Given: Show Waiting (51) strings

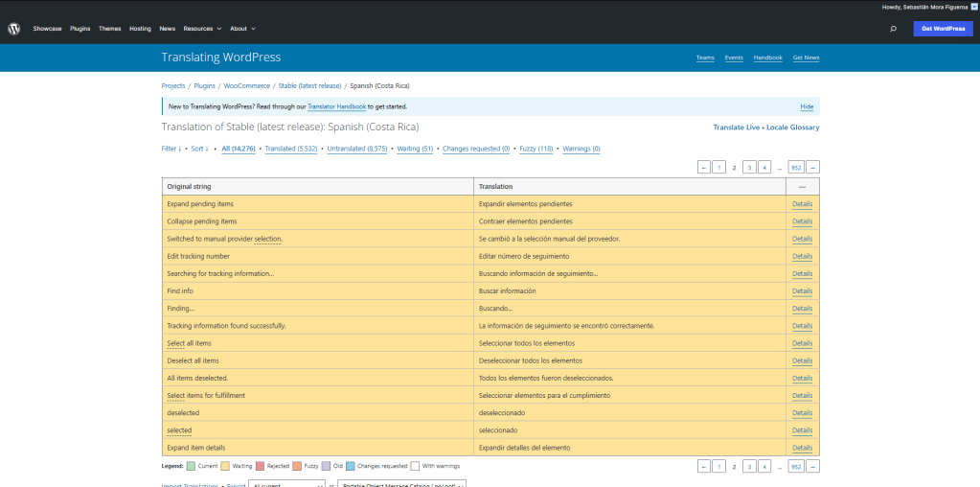Looking at the screenshot, I should click(x=415, y=149).
